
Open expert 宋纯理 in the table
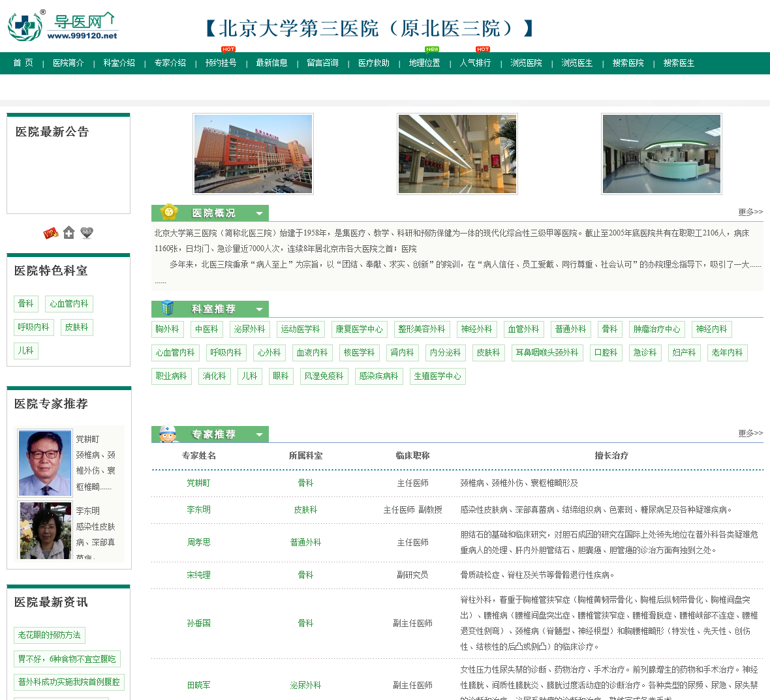198,575
